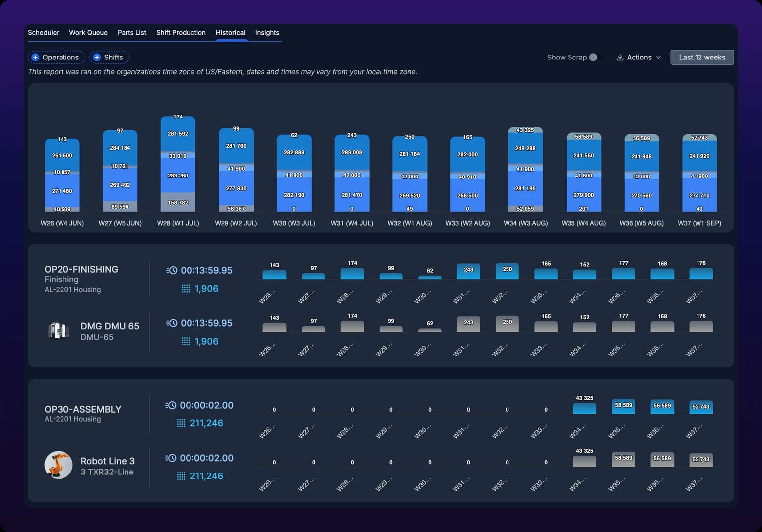Click the DMG DMU 65 gray bar labeled 174

coord(352,326)
